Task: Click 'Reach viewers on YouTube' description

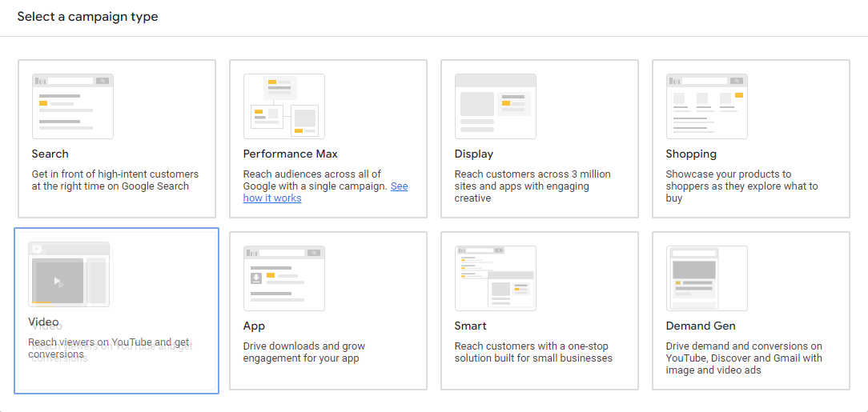Action: click(109, 347)
